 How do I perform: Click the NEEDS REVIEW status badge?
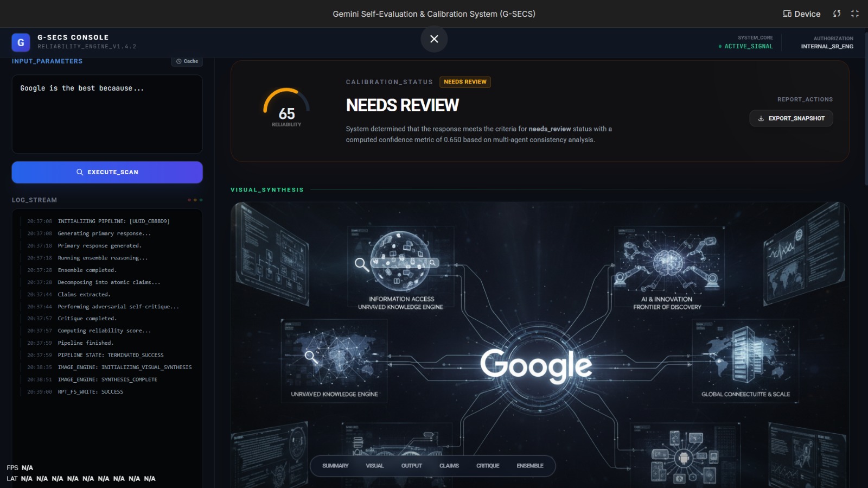click(x=465, y=82)
